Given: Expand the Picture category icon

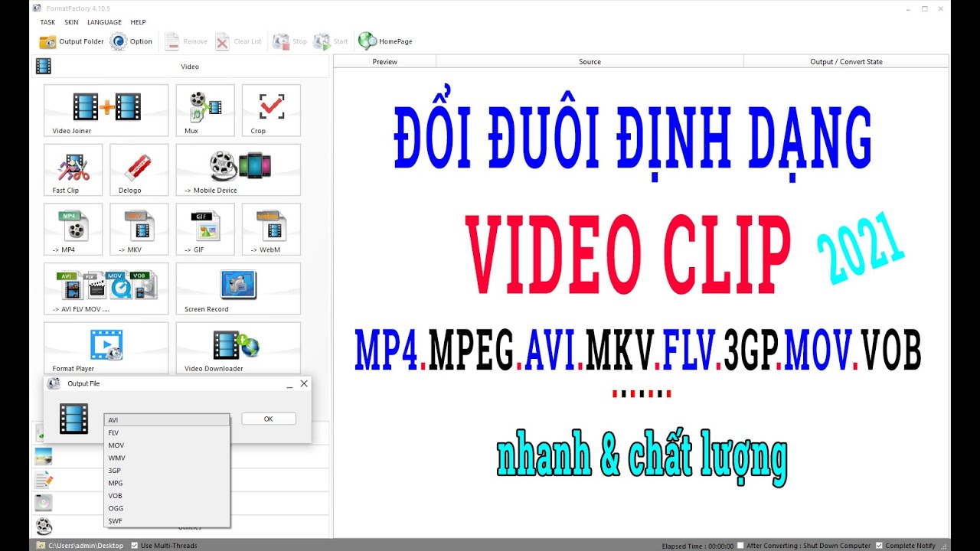Looking at the screenshot, I should tap(44, 457).
